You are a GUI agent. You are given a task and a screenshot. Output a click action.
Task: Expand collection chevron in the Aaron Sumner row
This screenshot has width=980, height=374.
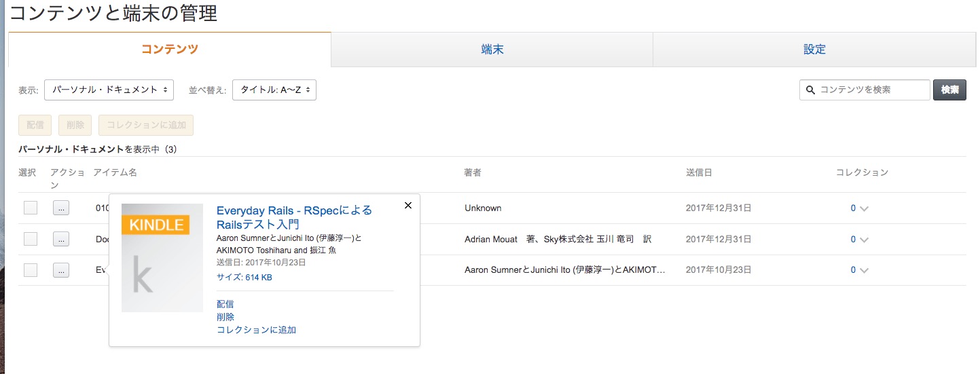pos(864,271)
